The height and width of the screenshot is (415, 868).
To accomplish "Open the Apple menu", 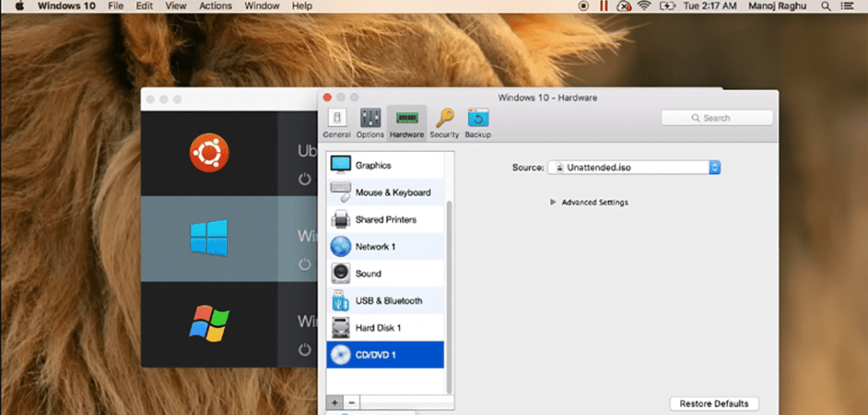I will click(19, 6).
